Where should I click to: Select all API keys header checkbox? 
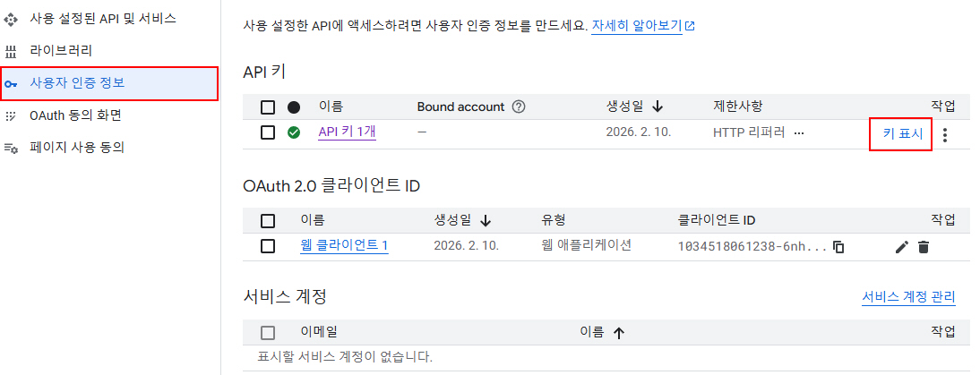pyautogui.click(x=268, y=107)
